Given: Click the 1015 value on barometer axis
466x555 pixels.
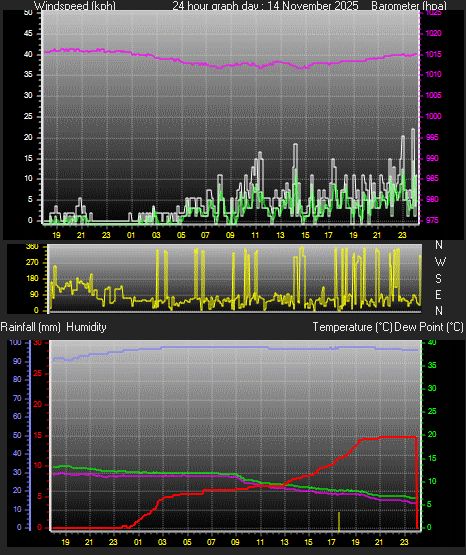Looking at the screenshot, I should tap(433, 54).
